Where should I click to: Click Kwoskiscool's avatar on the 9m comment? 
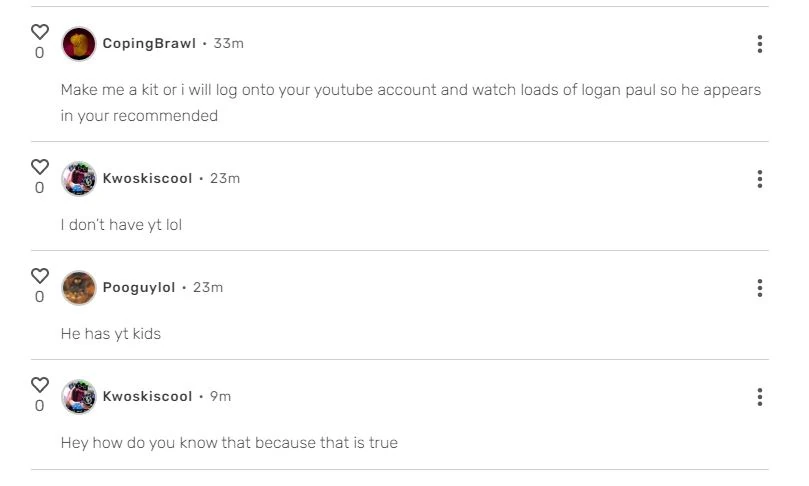[x=78, y=397]
